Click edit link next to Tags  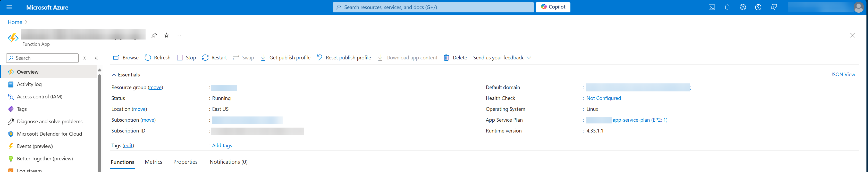pos(128,146)
